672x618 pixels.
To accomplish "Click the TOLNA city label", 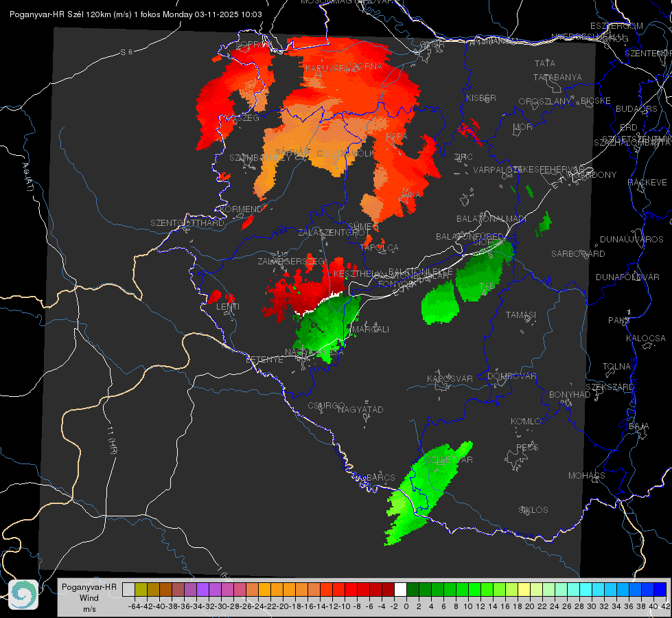I will click(616, 366).
